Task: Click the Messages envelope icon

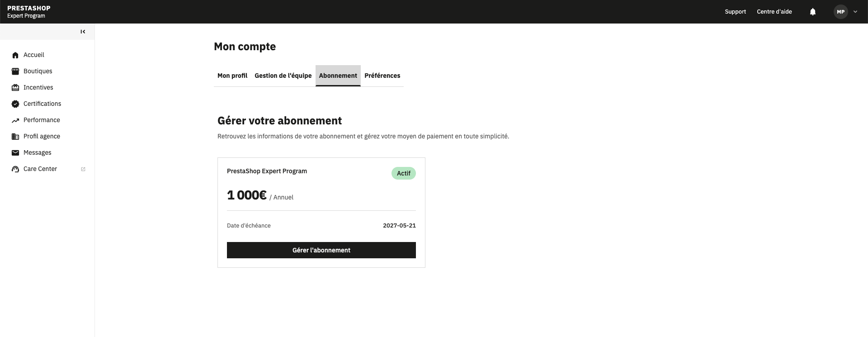Action: tap(15, 153)
